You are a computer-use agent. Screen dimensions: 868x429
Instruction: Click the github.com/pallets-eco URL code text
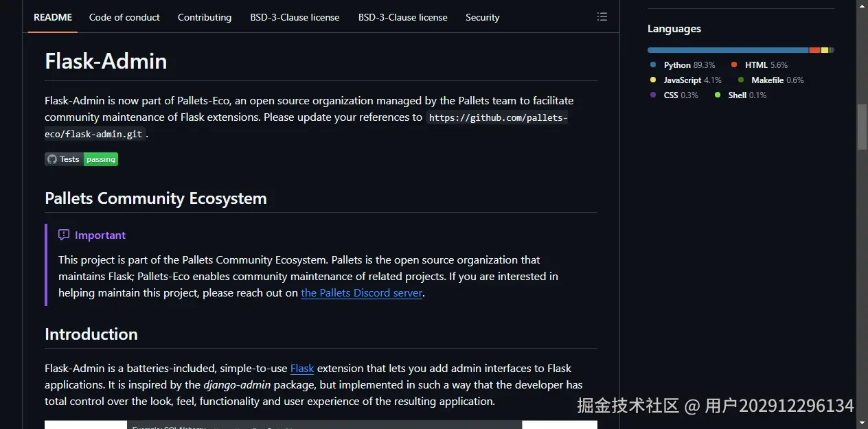click(x=306, y=126)
